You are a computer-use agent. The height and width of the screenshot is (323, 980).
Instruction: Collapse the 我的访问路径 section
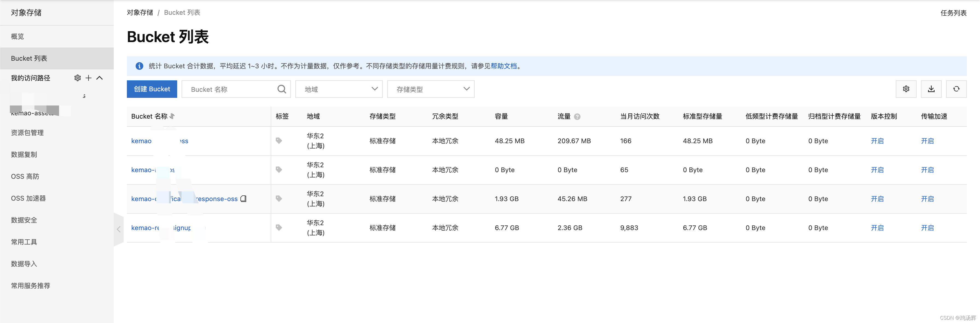tap(100, 78)
